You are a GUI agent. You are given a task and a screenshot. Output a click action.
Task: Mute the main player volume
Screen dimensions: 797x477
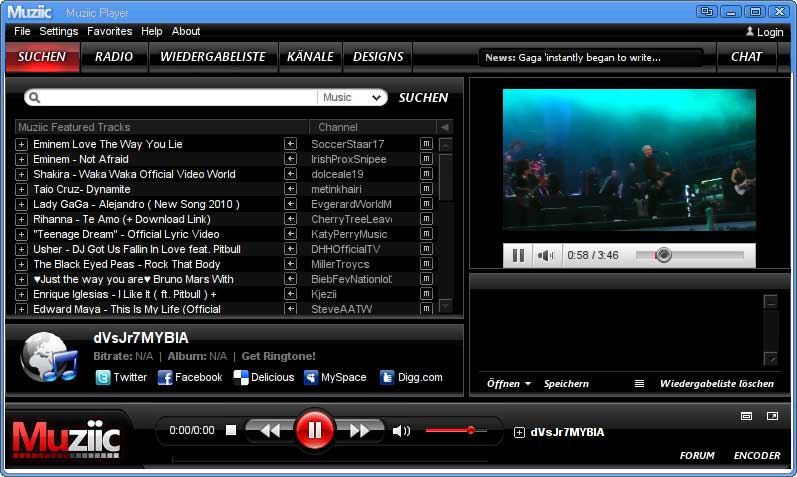401,431
